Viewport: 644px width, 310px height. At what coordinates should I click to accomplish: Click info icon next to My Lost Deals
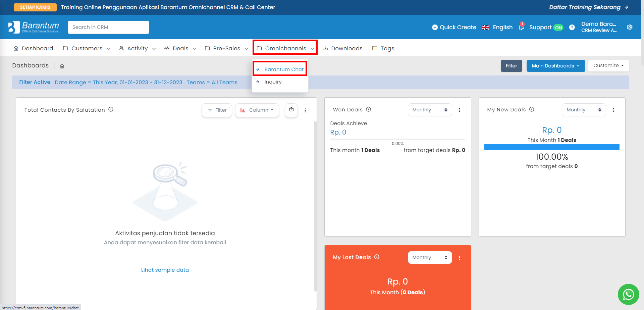point(377,257)
